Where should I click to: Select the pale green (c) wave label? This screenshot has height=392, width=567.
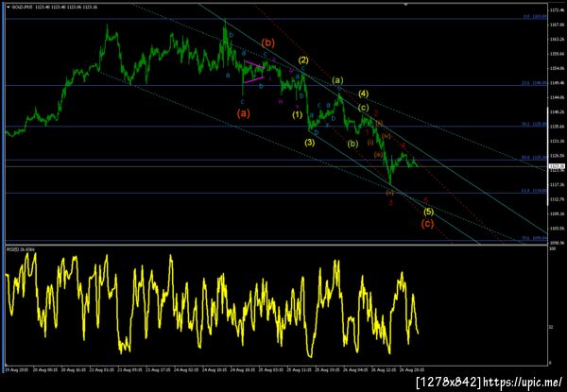coord(364,108)
